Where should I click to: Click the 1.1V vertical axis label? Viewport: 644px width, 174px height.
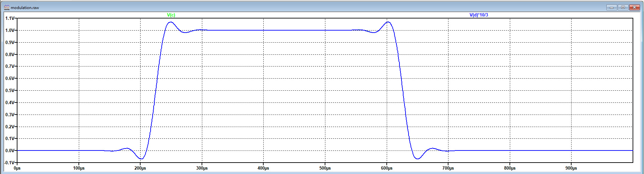coord(10,18)
